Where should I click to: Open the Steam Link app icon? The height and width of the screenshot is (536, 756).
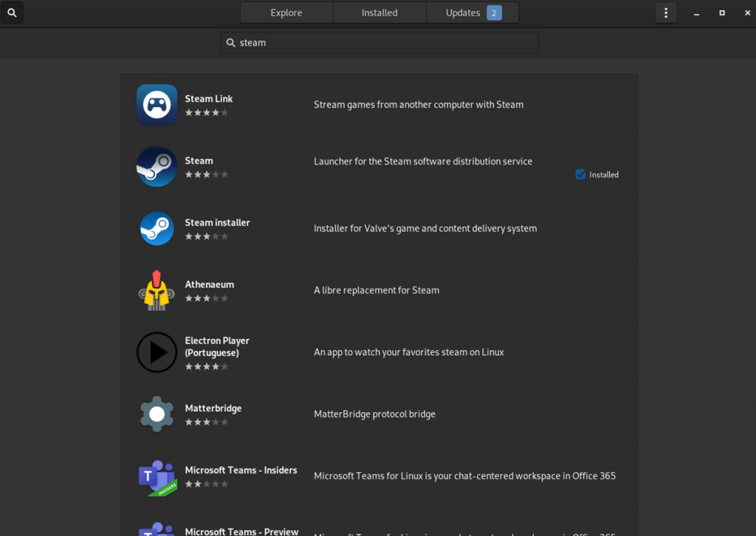click(157, 104)
